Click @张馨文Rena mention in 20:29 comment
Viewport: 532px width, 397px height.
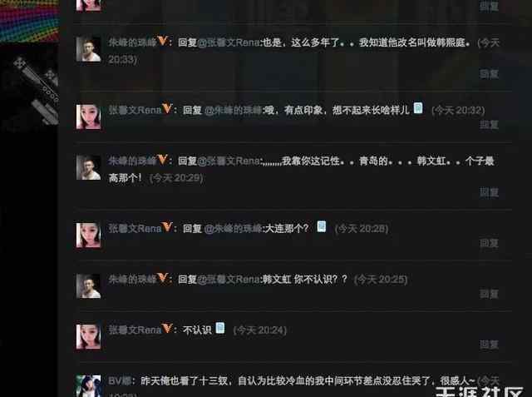tap(228, 161)
